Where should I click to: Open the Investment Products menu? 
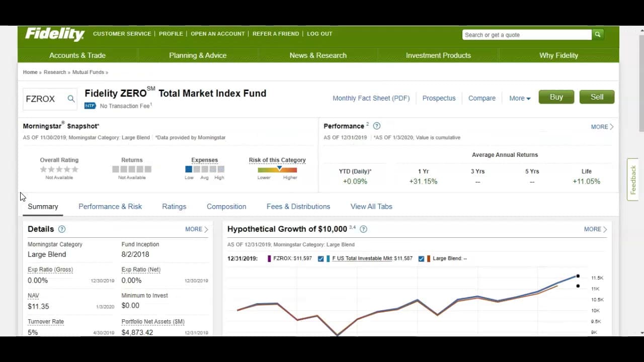[x=438, y=55]
